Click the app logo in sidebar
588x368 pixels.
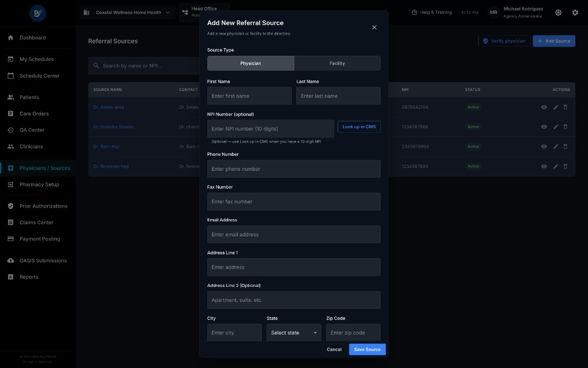(38, 13)
